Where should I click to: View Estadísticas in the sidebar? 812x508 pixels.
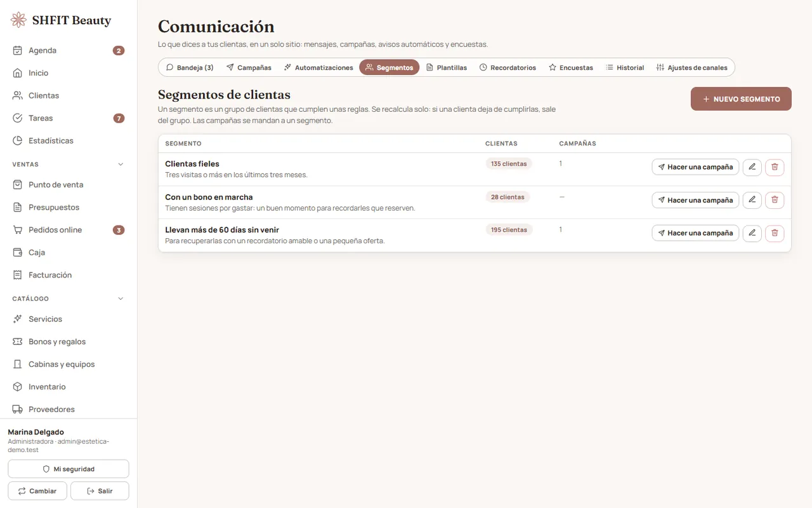(x=69, y=141)
